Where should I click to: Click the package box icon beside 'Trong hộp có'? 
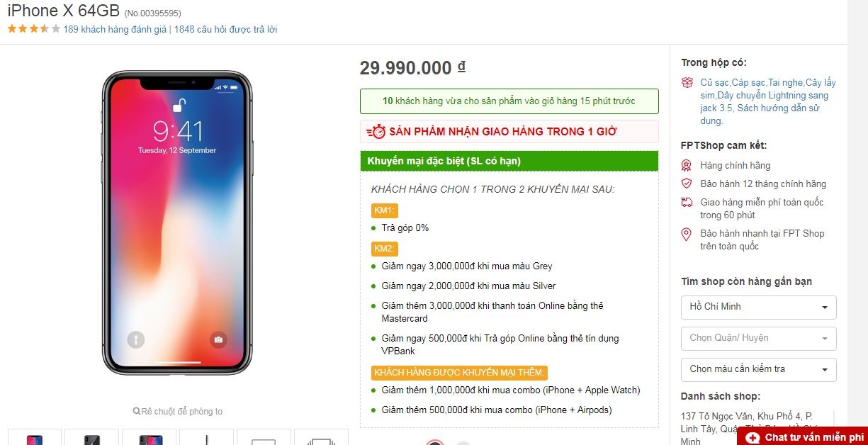687,83
